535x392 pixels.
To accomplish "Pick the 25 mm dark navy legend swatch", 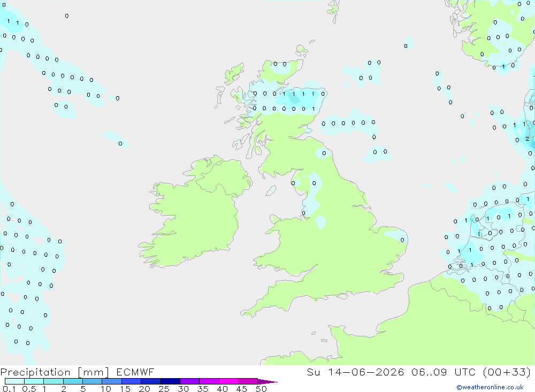I will coord(170,381).
